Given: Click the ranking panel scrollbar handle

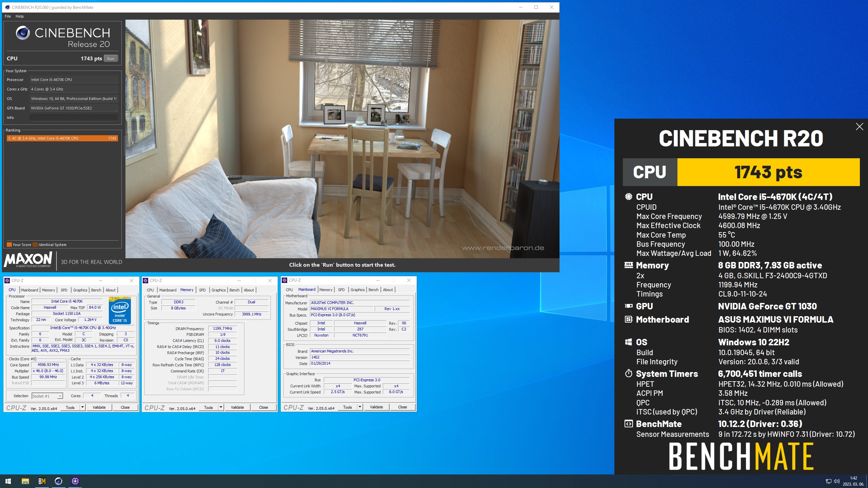Looking at the screenshot, I should click(x=124, y=146).
